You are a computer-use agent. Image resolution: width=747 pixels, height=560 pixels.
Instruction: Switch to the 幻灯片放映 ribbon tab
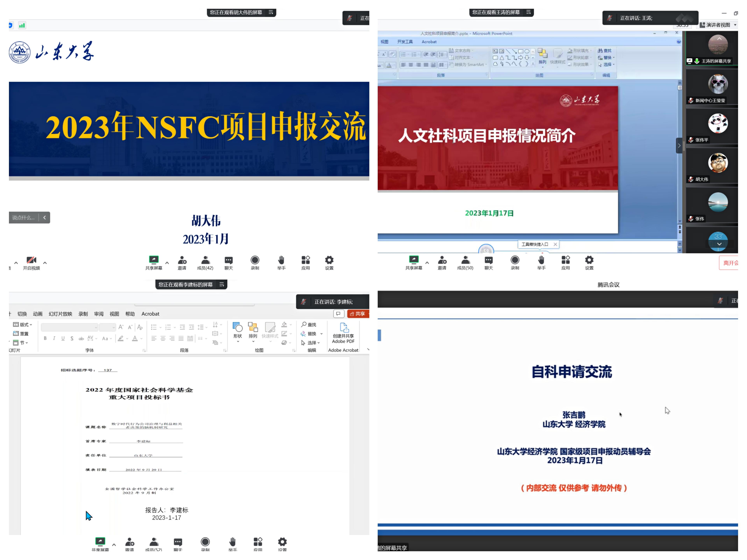tap(60, 314)
